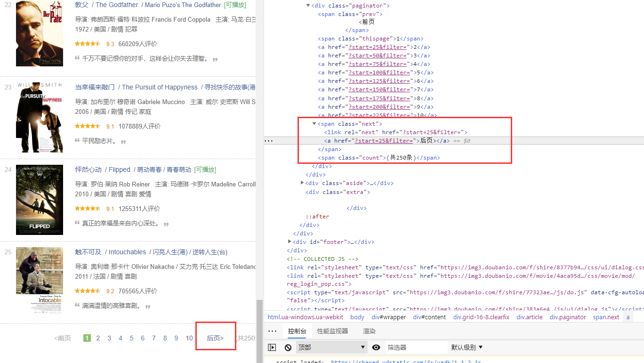Click the eye icon for live expressions
Screen dimensions: 644x363
376,347
